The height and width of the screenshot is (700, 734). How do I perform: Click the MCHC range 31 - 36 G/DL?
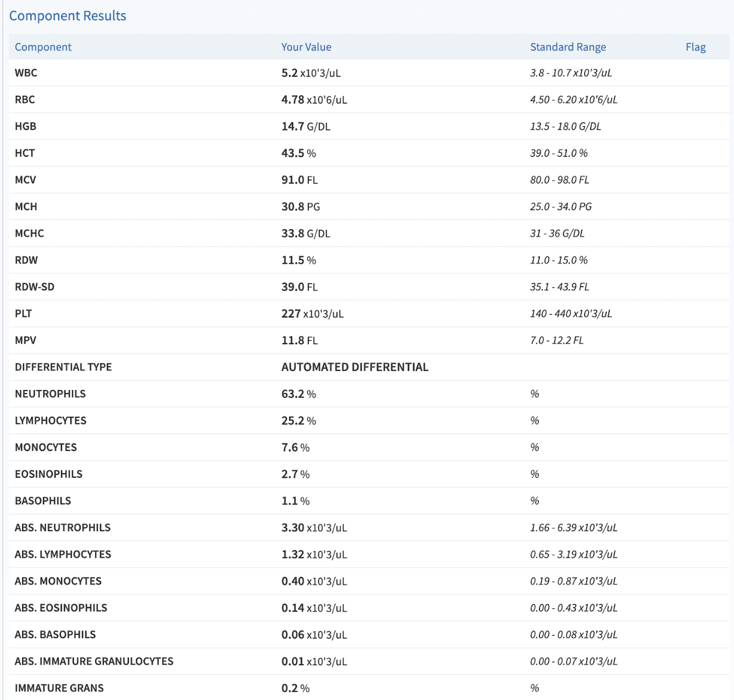(x=557, y=233)
